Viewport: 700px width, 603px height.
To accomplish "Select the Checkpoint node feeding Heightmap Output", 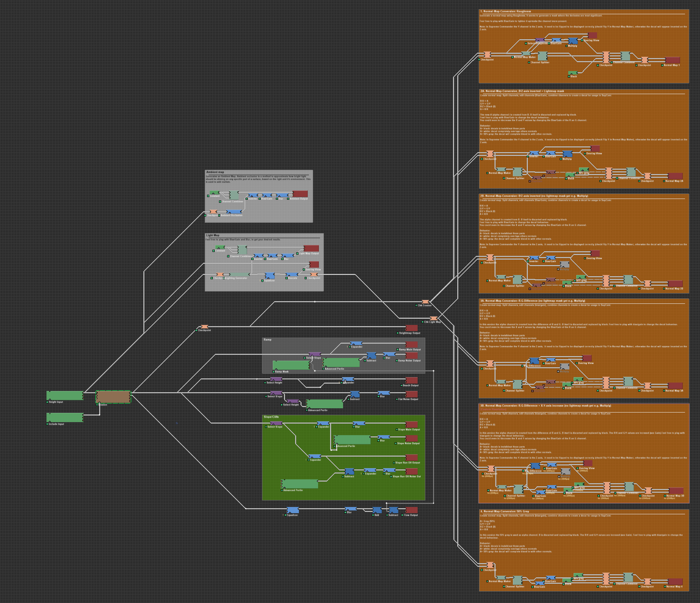I will (x=204, y=326).
